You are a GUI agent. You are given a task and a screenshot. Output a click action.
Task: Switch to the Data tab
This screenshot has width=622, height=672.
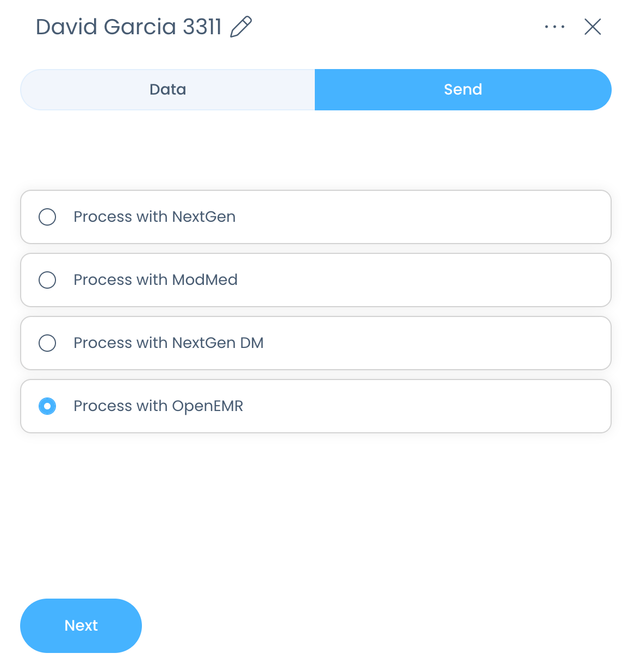pyautogui.click(x=167, y=90)
